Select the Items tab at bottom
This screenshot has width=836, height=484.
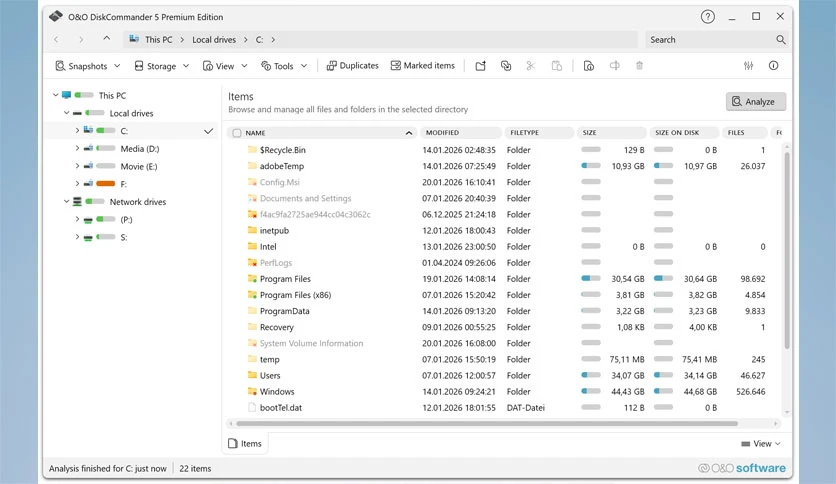click(245, 443)
